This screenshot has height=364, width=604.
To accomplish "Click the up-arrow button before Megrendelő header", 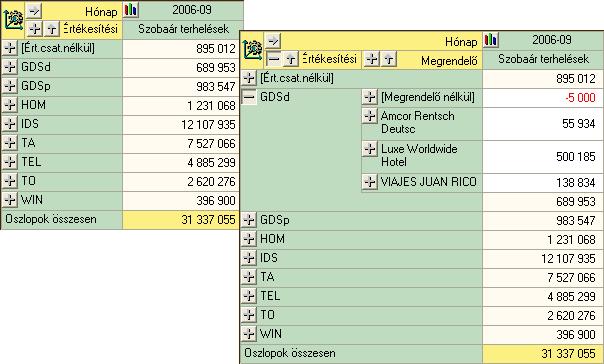I will (389, 59).
